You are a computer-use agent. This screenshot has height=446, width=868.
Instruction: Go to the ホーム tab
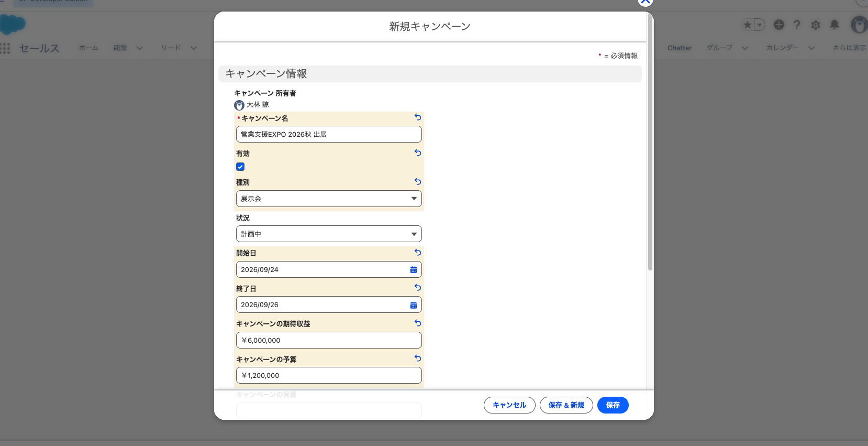88,48
